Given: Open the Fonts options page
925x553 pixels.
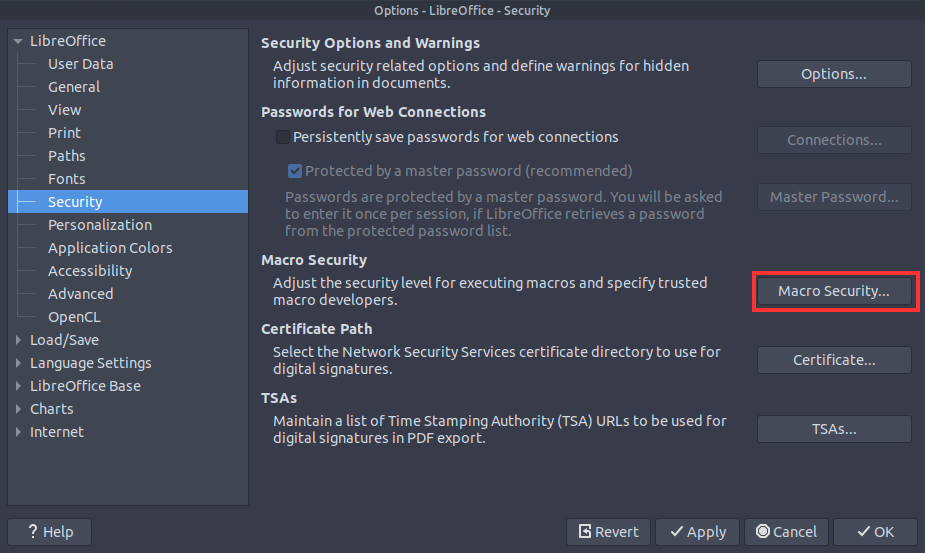Looking at the screenshot, I should (67, 179).
